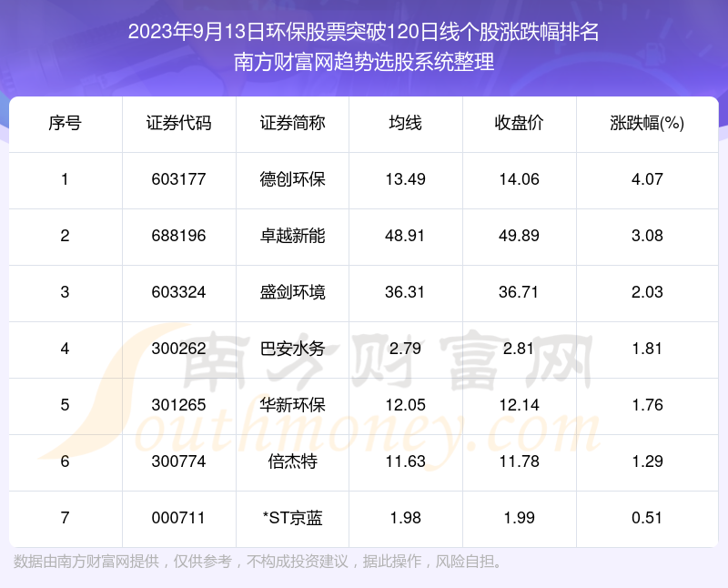The image size is (728, 588).
Task: Select stock name 盛剑环境
Action: (292, 292)
